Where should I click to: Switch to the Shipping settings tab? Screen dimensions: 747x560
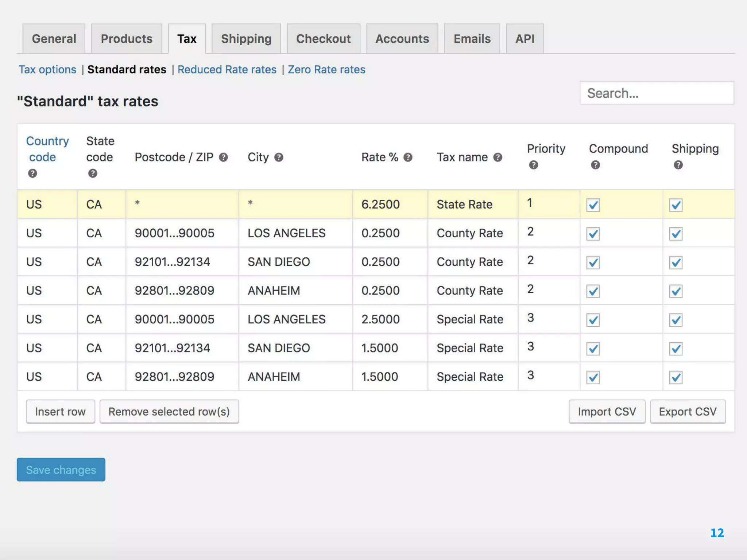(x=246, y=39)
